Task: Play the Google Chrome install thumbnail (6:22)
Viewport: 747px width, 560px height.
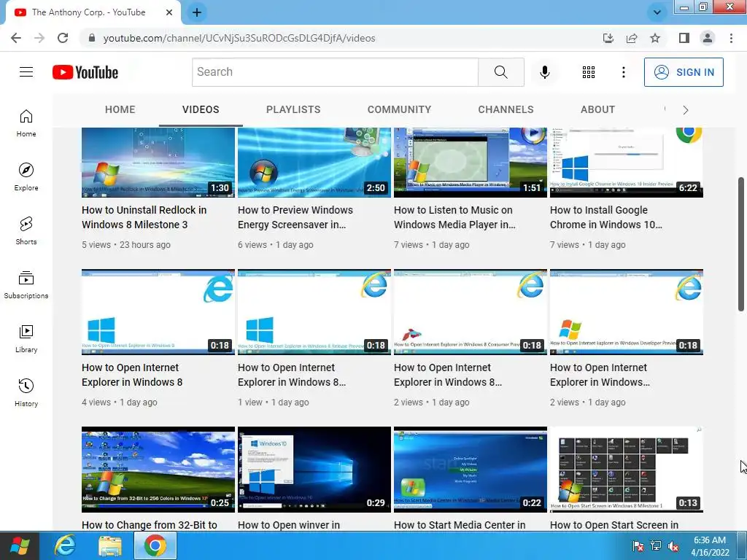Action: (x=627, y=163)
